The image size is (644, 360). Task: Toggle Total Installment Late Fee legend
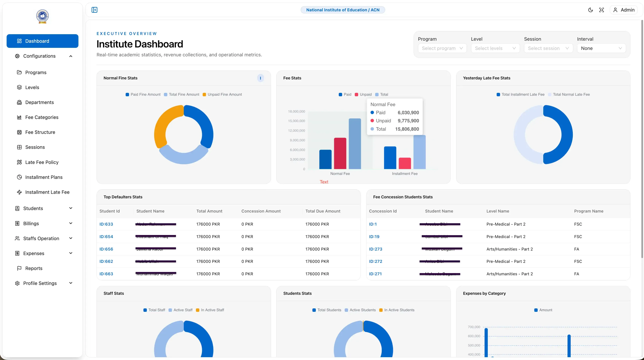(x=520, y=95)
